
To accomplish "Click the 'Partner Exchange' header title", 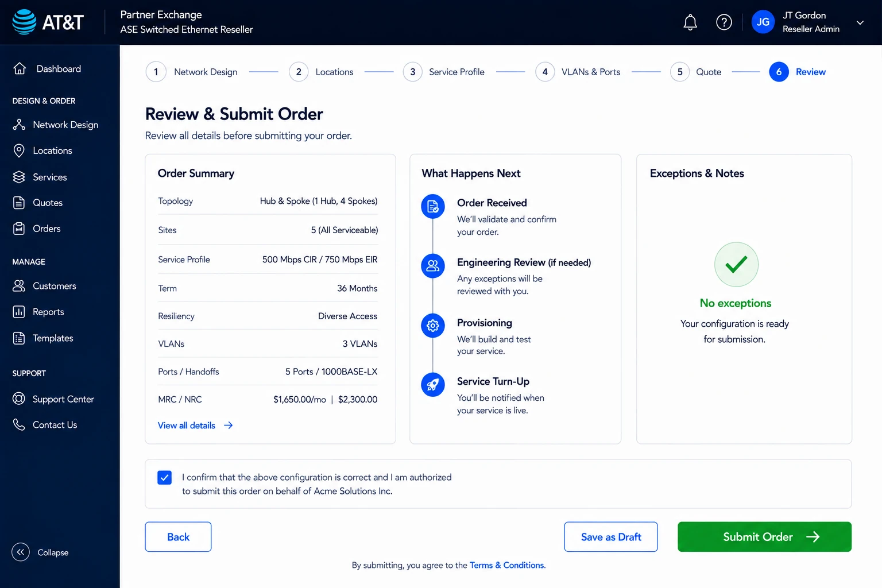I will [161, 14].
